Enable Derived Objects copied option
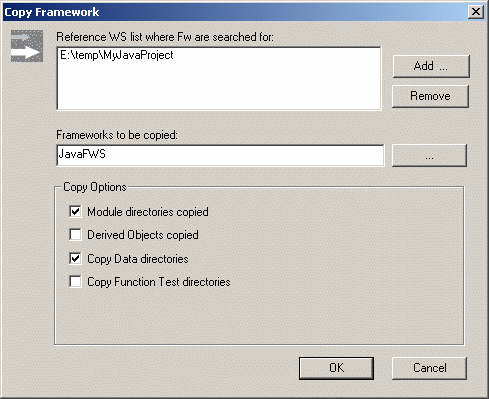The image size is (489, 399). point(75,234)
